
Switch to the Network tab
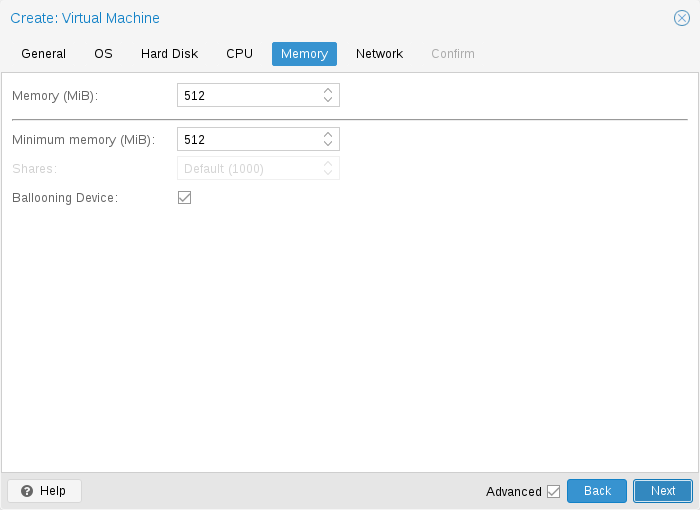click(x=379, y=54)
